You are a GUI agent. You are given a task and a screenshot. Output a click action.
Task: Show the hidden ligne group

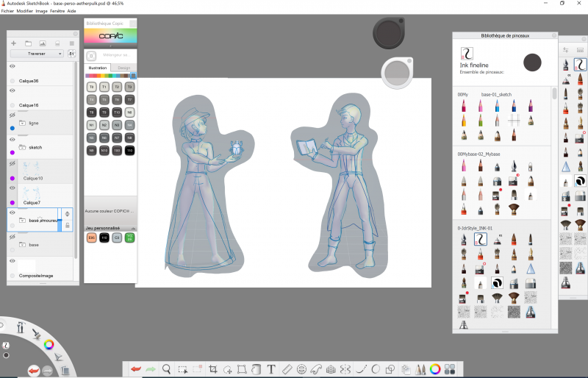click(x=12, y=115)
